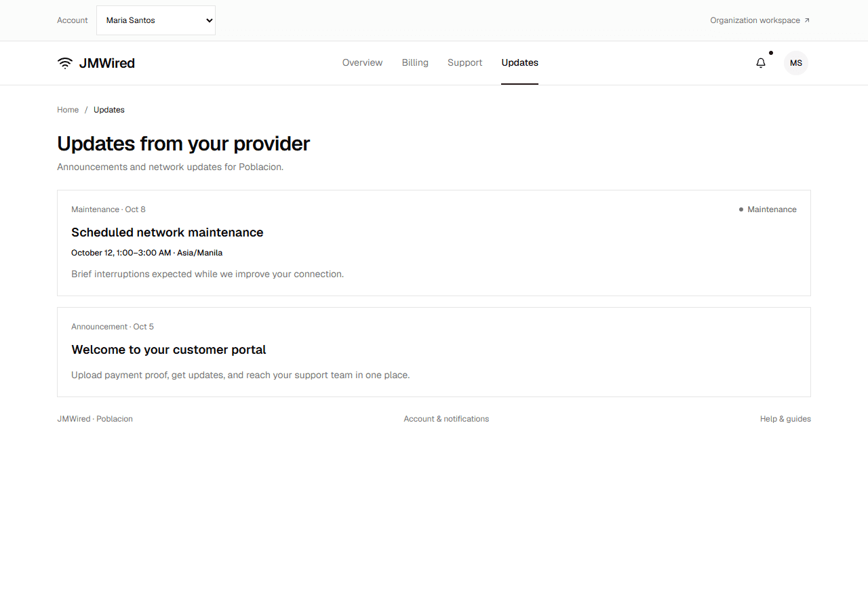Click the October 12 maintenance time text
Image resolution: width=868 pixels, height=610 pixels.
tap(147, 253)
